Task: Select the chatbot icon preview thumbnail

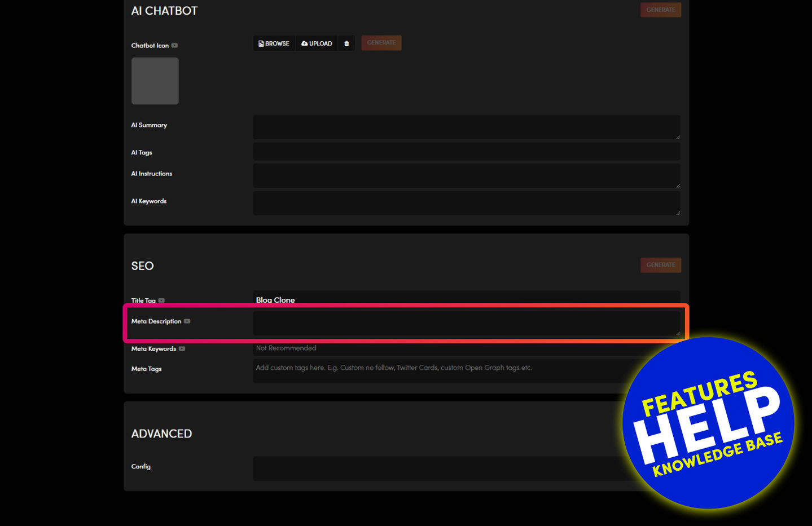Action: (x=155, y=81)
